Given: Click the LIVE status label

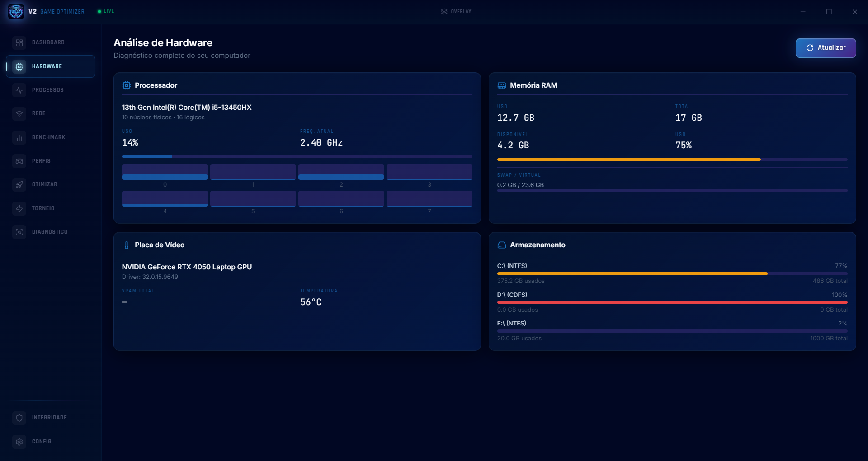Looking at the screenshot, I should coord(109,11).
